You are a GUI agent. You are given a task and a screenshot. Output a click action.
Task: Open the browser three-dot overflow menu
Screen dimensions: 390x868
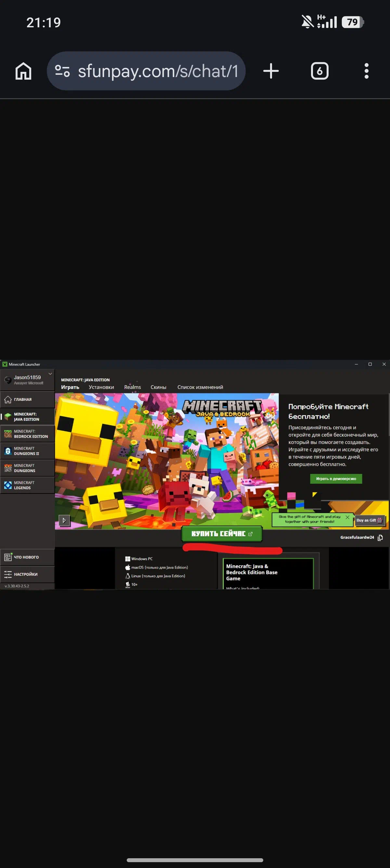click(x=366, y=71)
